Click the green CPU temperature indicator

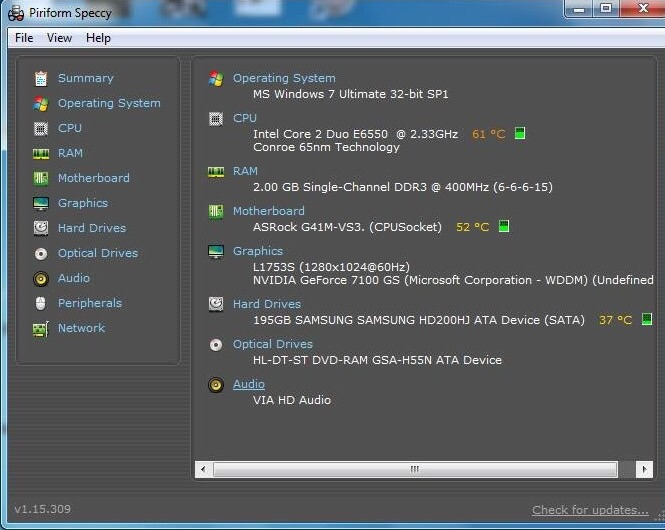[x=520, y=133]
